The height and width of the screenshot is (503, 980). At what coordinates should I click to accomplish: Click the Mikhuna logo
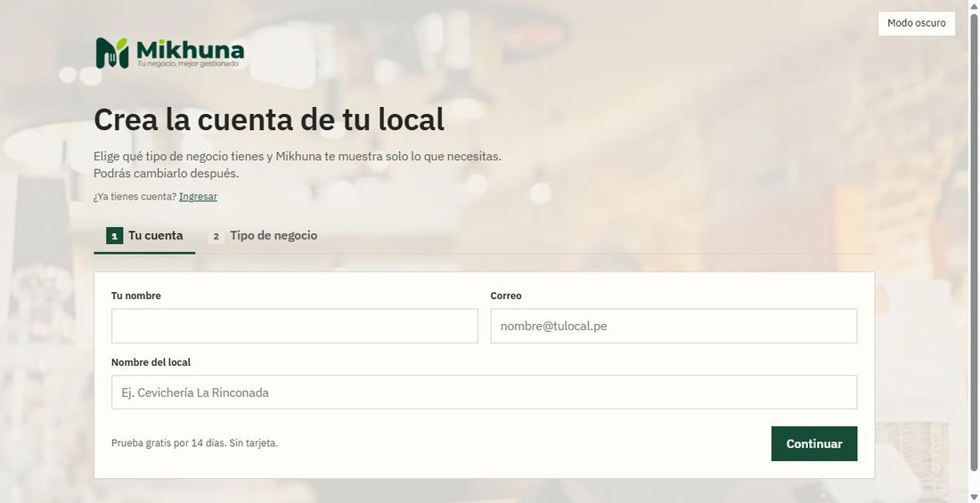pos(169,53)
